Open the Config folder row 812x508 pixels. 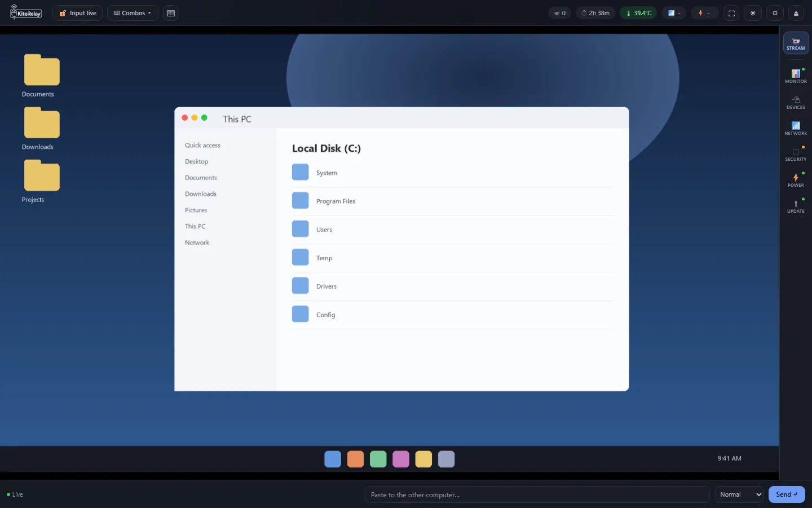click(x=452, y=314)
